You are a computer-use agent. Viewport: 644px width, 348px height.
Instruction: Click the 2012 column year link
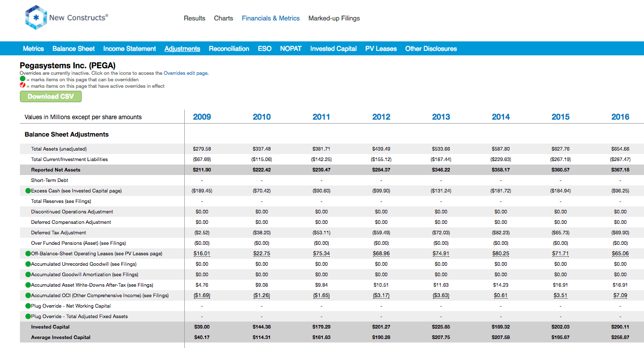coord(381,117)
